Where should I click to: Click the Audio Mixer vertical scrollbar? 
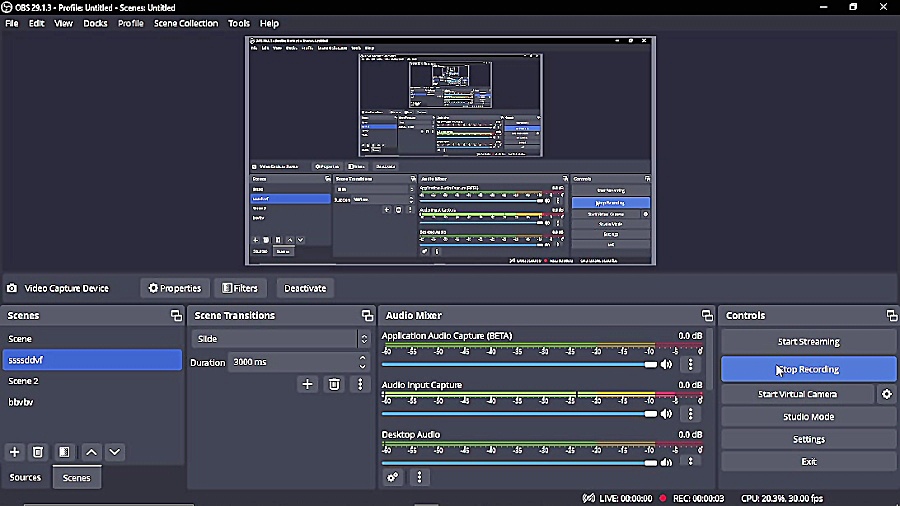(x=711, y=359)
